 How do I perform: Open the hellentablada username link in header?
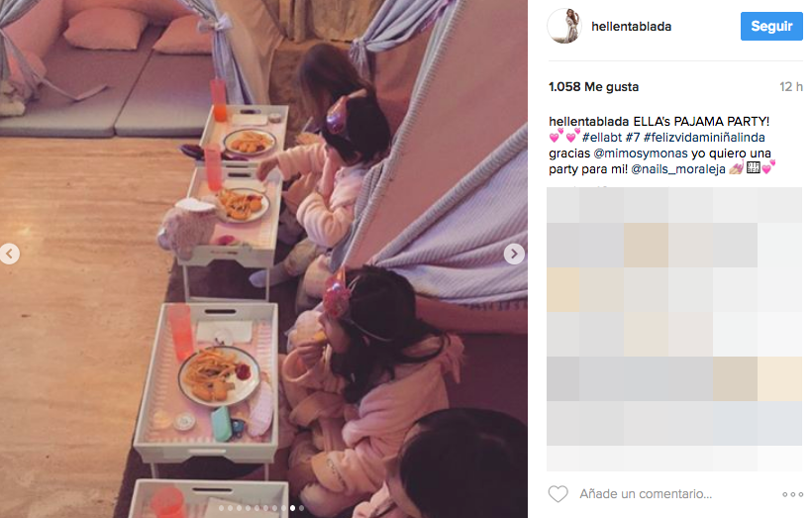coord(631,27)
